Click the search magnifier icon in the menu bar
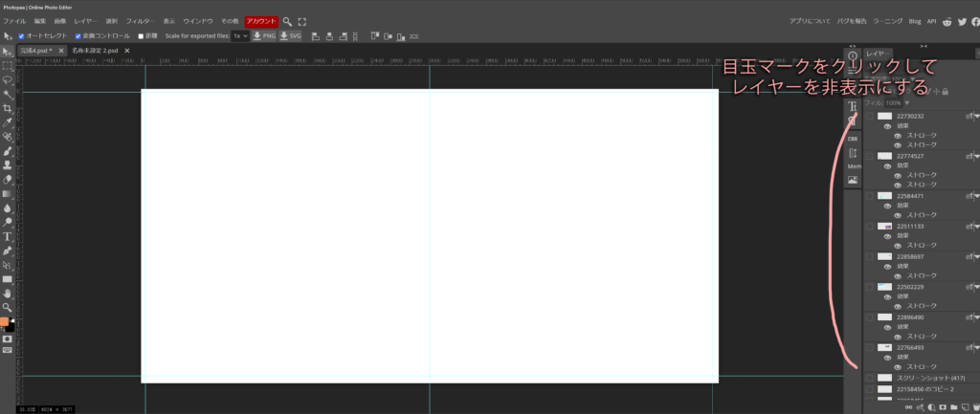The height and width of the screenshot is (414, 980). (x=287, y=21)
